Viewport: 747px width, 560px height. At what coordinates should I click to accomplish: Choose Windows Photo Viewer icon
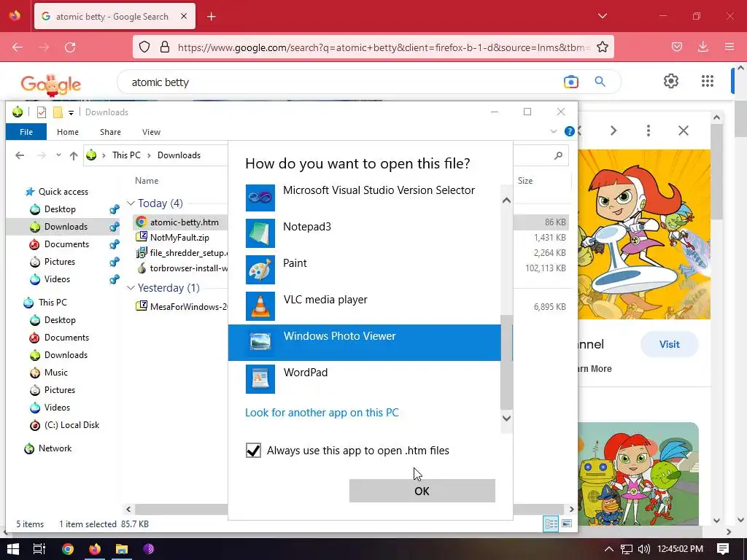point(260,343)
